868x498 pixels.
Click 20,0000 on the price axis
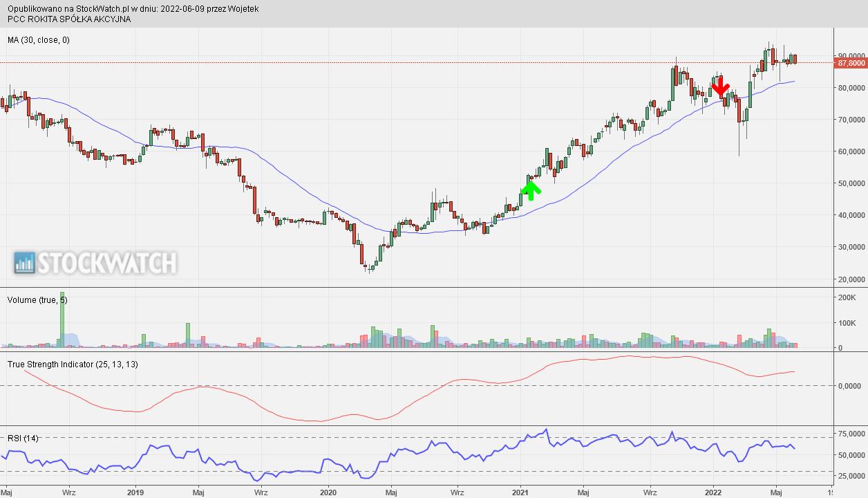pos(851,279)
